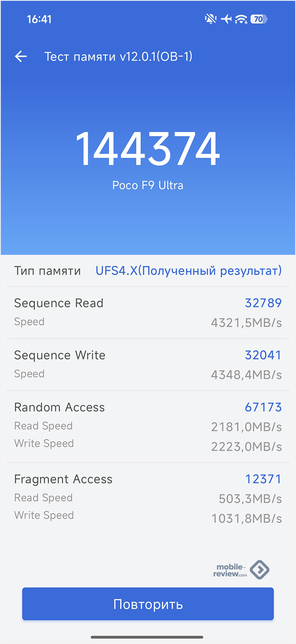Image resolution: width=296 pixels, height=644 pixels.
Task: Tap the Sequence Read score 32789
Action: click(x=263, y=303)
